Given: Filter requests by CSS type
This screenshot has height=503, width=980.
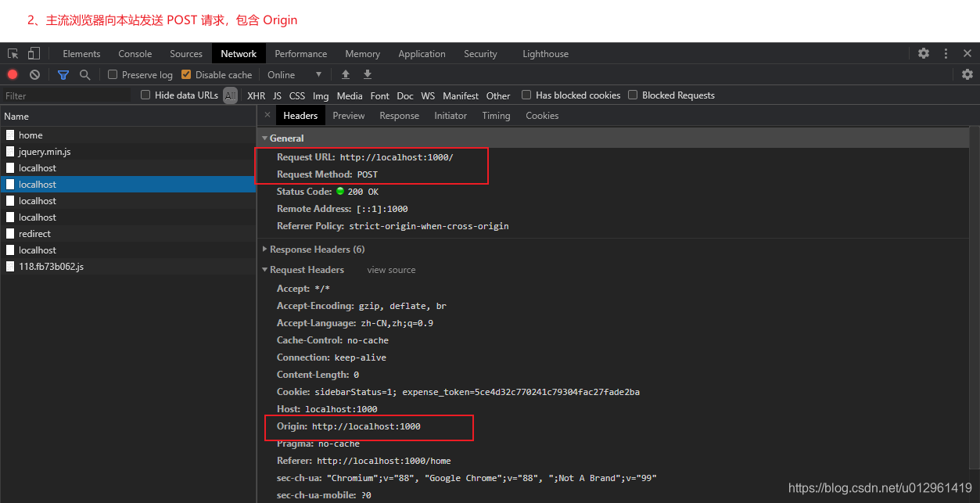Looking at the screenshot, I should click(297, 95).
